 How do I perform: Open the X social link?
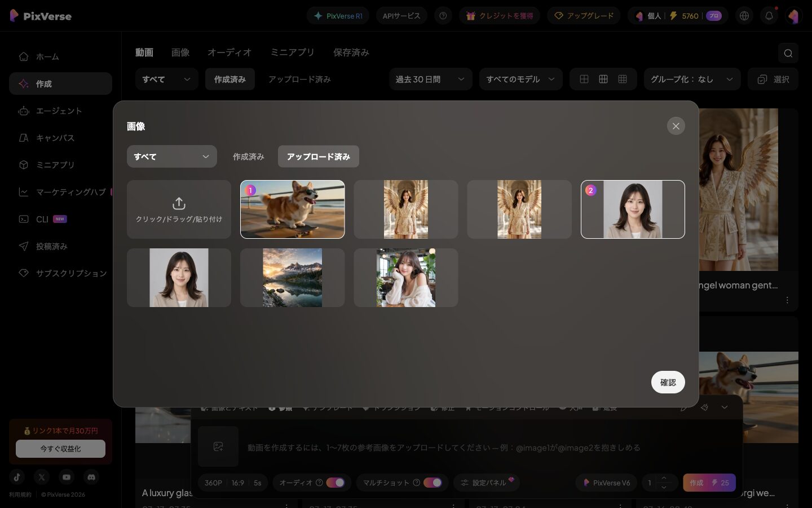42,477
